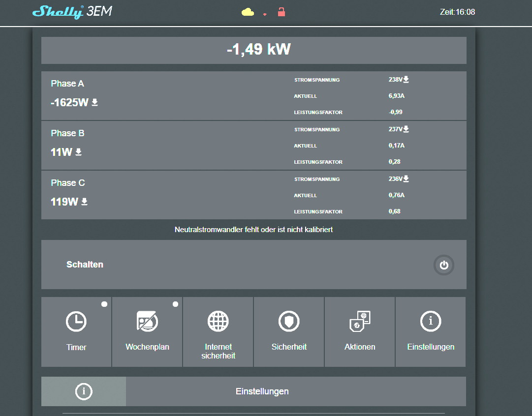Click the cloud connection status icon
Screen dimensions: 532x416
[248, 12]
